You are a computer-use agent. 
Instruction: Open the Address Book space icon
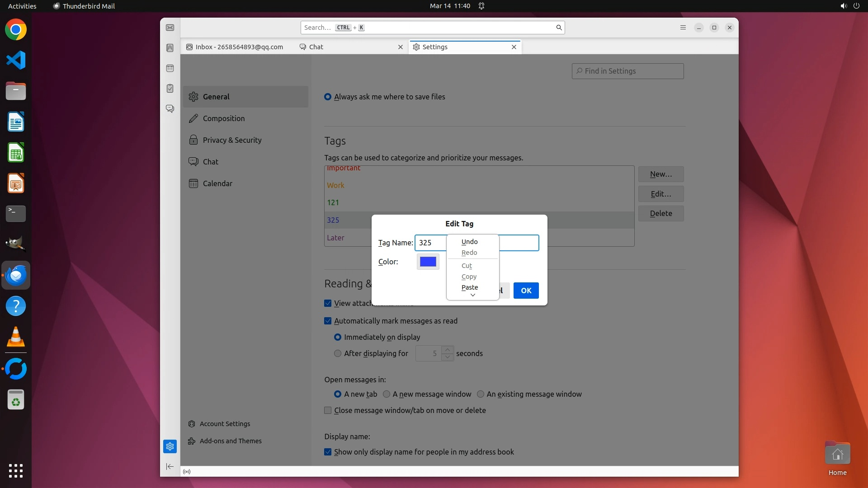coord(170,48)
